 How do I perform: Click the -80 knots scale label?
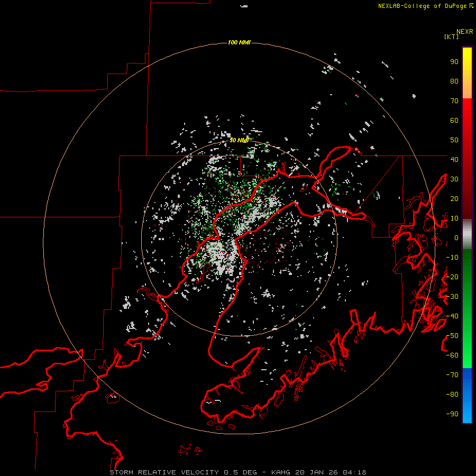[x=452, y=395]
